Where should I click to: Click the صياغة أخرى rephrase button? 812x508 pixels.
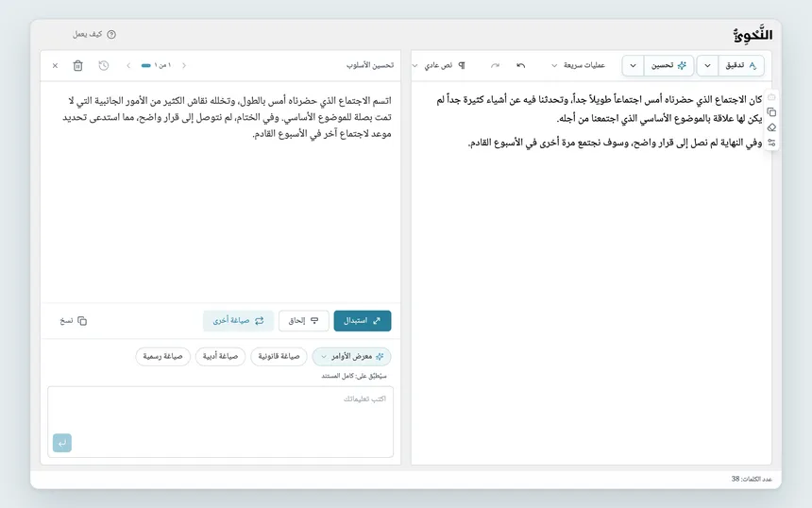point(238,321)
